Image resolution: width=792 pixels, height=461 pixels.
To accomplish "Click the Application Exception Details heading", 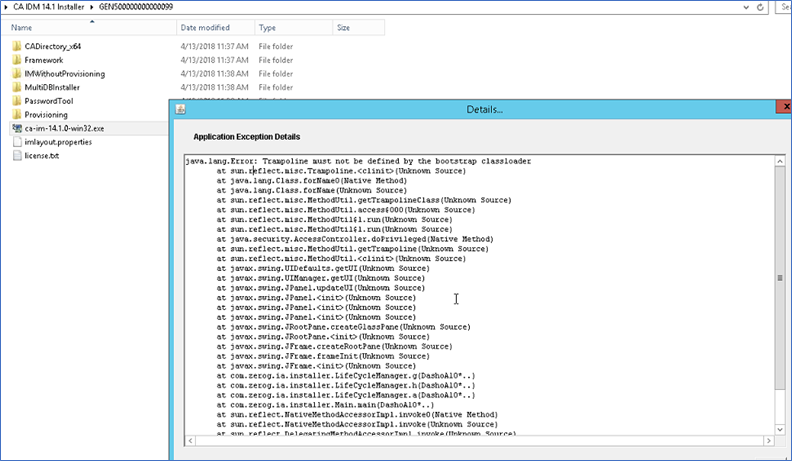I will [246, 137].
